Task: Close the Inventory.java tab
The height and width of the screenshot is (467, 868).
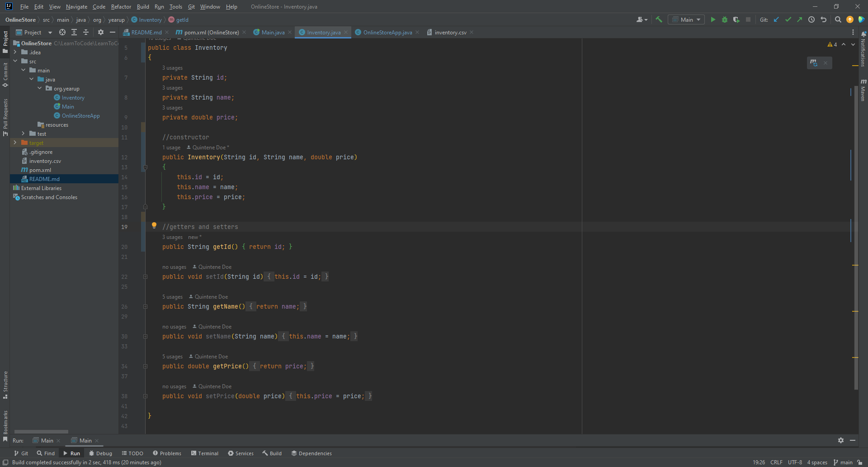Action: click(x=346, y=32)
